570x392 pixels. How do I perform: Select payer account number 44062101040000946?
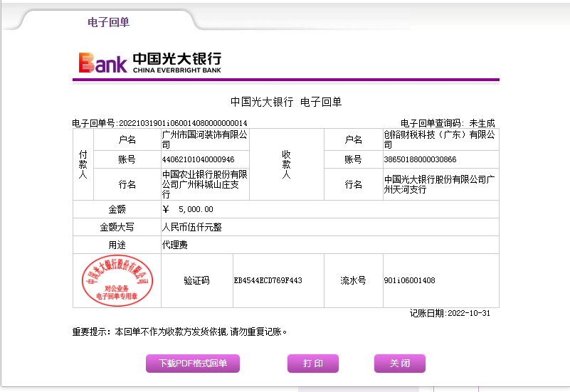[199, 159]
